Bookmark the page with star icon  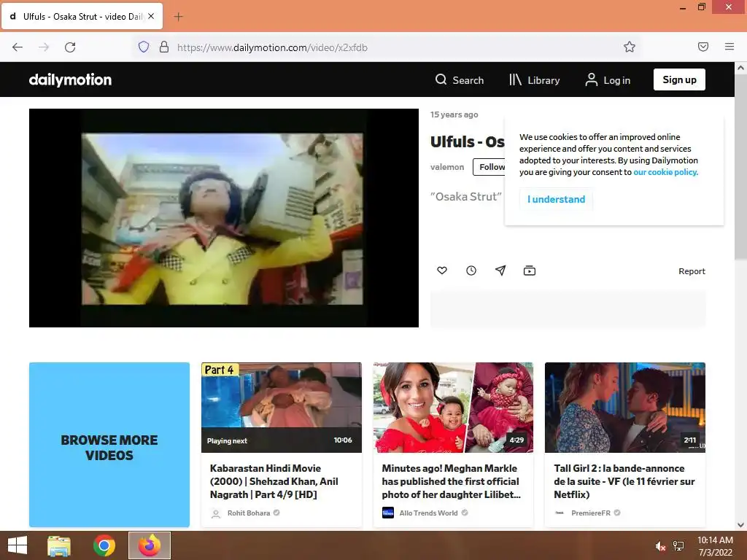(630, 47)
